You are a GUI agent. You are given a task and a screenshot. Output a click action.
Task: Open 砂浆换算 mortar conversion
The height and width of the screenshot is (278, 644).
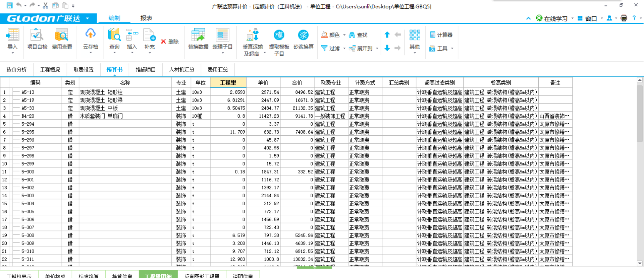[304, 40]
